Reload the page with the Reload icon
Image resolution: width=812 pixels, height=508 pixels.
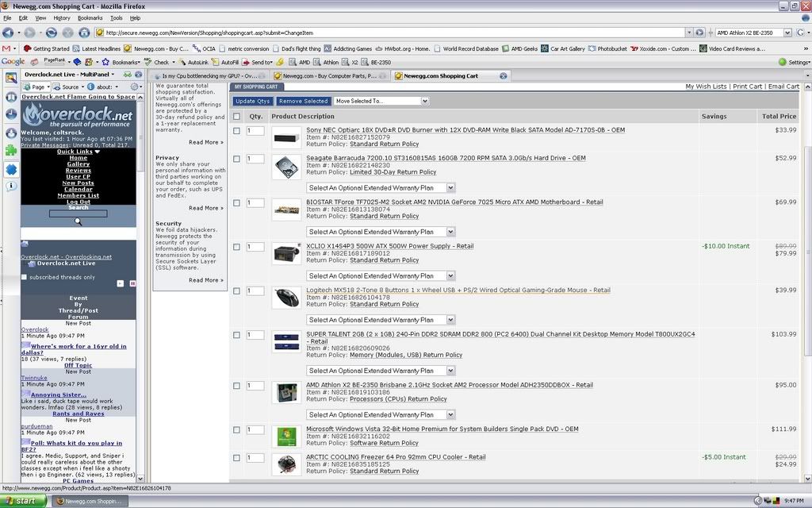(x=52, y=33)
